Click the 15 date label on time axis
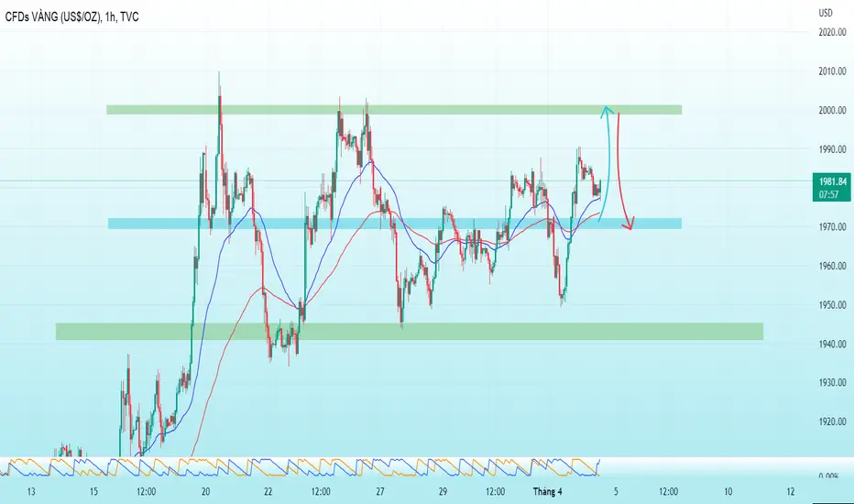The image size is (854, 504). pos(93,491)
